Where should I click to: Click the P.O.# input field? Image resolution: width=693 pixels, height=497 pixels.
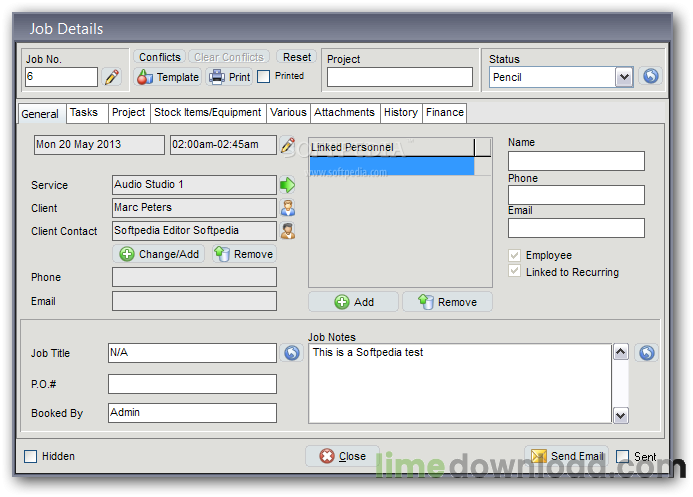[x=192, y=384]
